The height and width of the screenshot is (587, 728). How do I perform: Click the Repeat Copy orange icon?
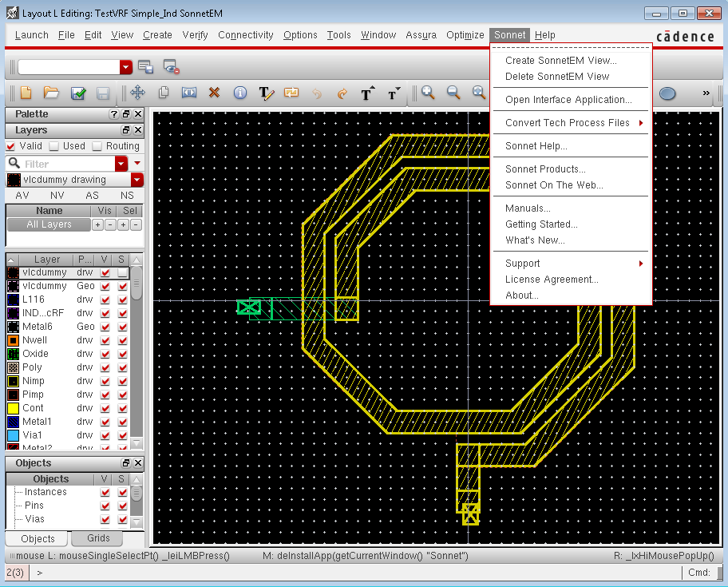tap(291, 93)
